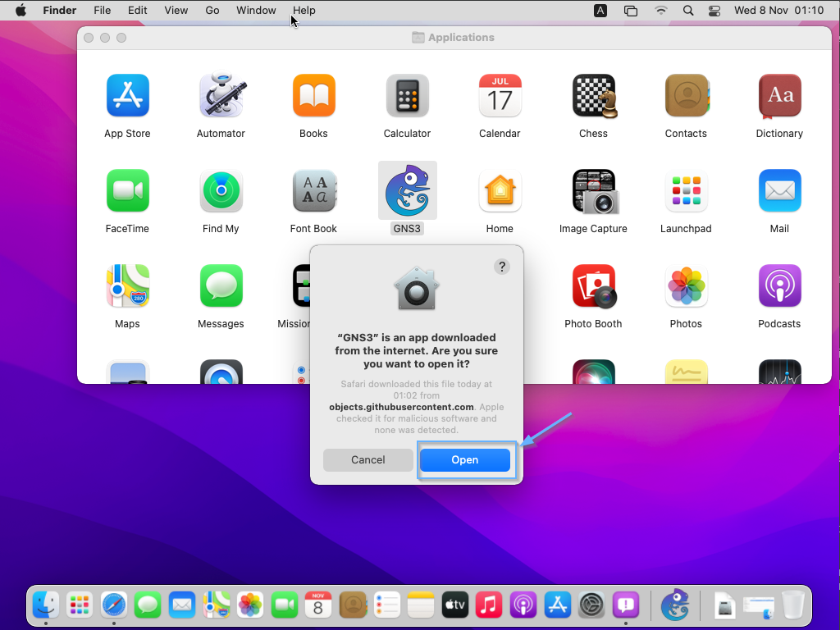Image resolution: width=840 pixels, height=630 pixels.
Task: Click the date and time clock
Action: (x=778, y=11)
